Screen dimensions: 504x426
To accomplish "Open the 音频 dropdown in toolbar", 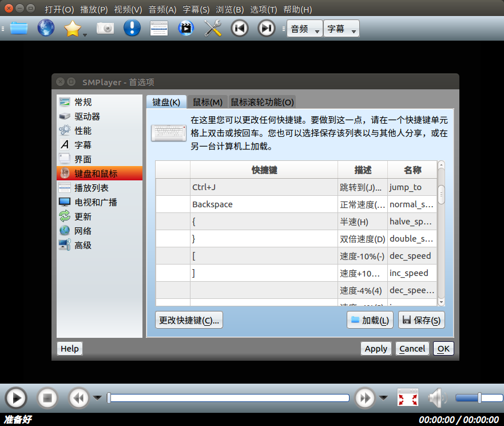I will click(305, 29).
